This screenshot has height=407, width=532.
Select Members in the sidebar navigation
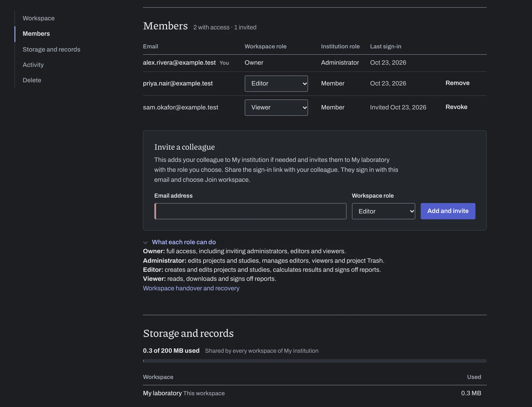36,34
